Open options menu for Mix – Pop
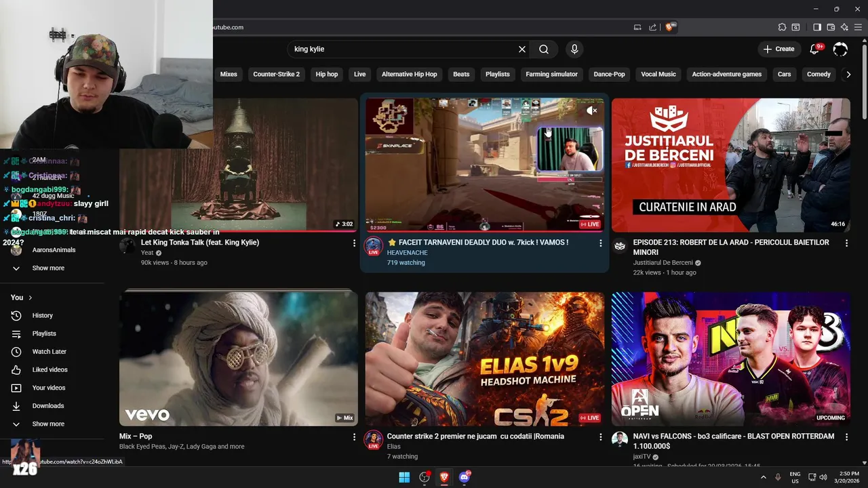Screen dimensions: 868x488 pyautogui.click(x=354, y=437)
